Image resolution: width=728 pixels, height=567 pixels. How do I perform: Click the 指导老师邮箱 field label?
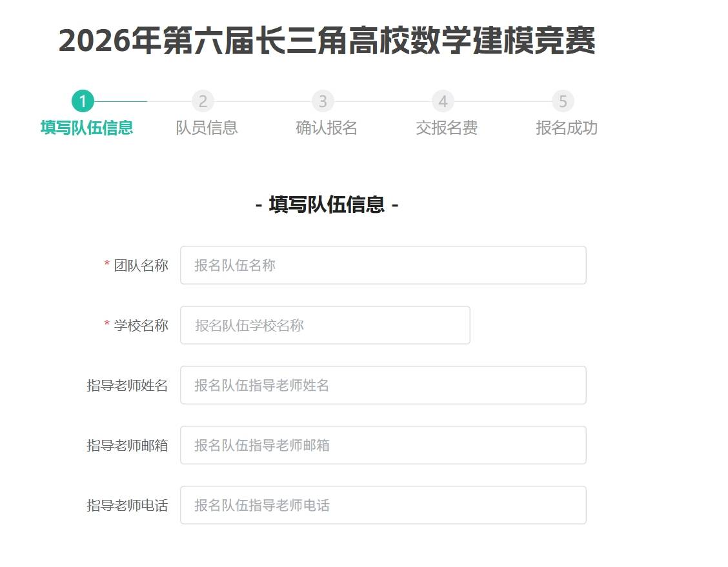tap(127, 445)
